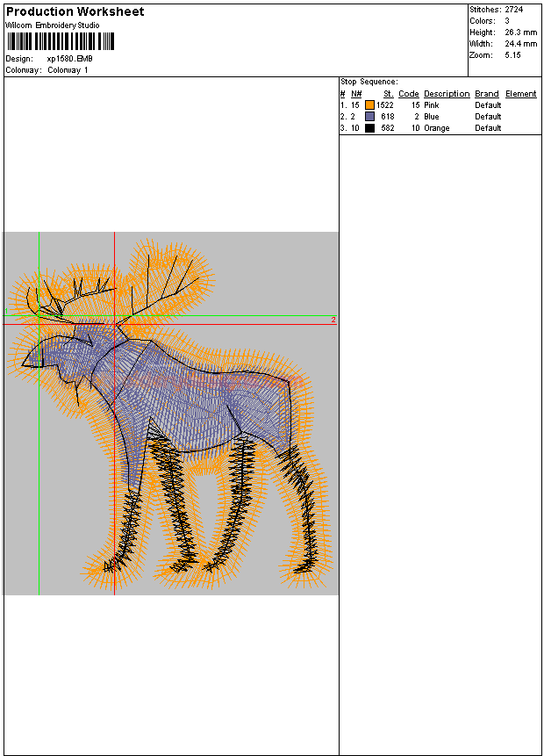Click 'Default' brand in the Blue row
The width and height of the screenshot is (544, 756).
(x=488, y=117)
